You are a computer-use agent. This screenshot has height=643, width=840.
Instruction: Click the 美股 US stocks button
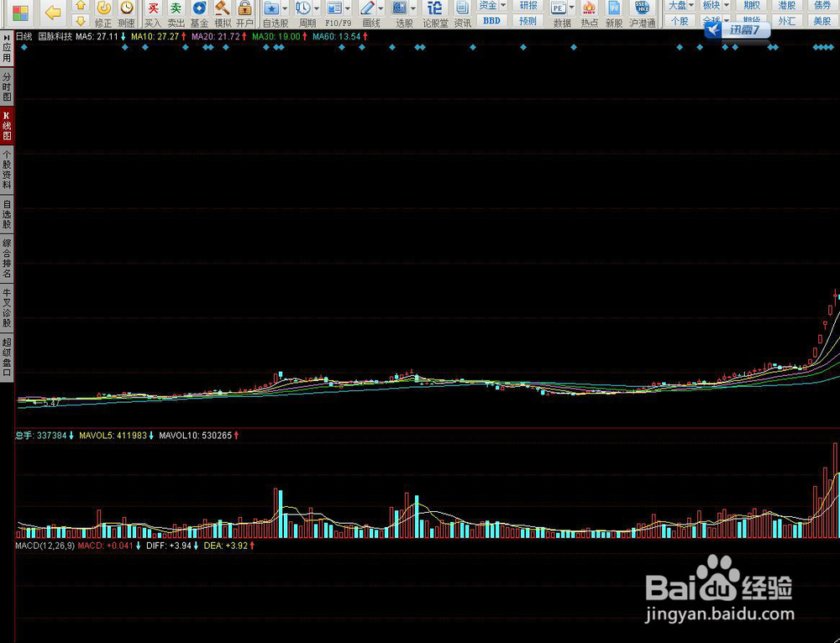pyautogui.click(x=822, y=22)
